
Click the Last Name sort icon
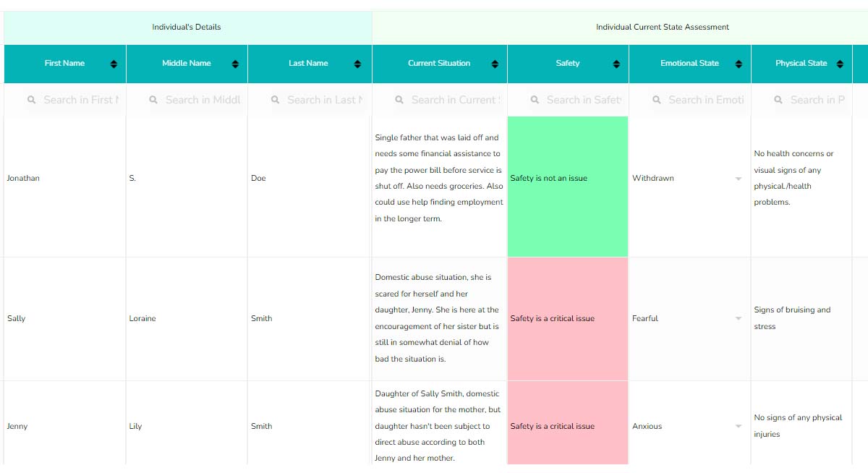pyautogui.click(x=357, y=64)
